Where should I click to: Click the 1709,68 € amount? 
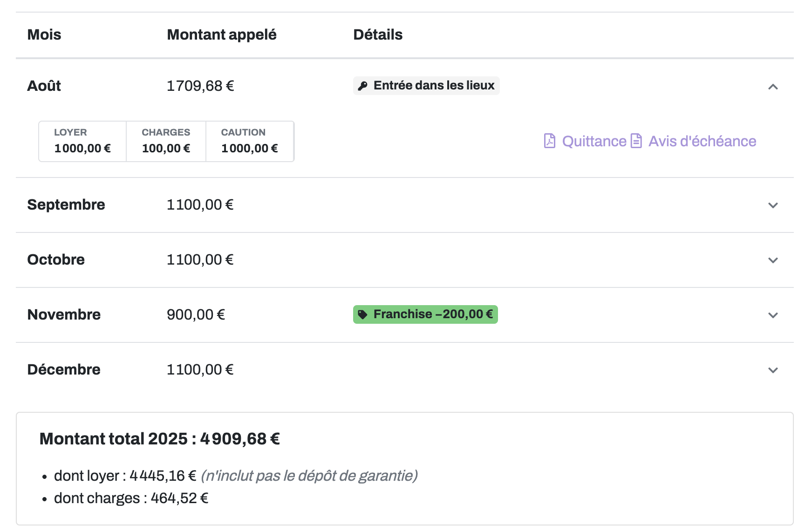pos(200,86)
